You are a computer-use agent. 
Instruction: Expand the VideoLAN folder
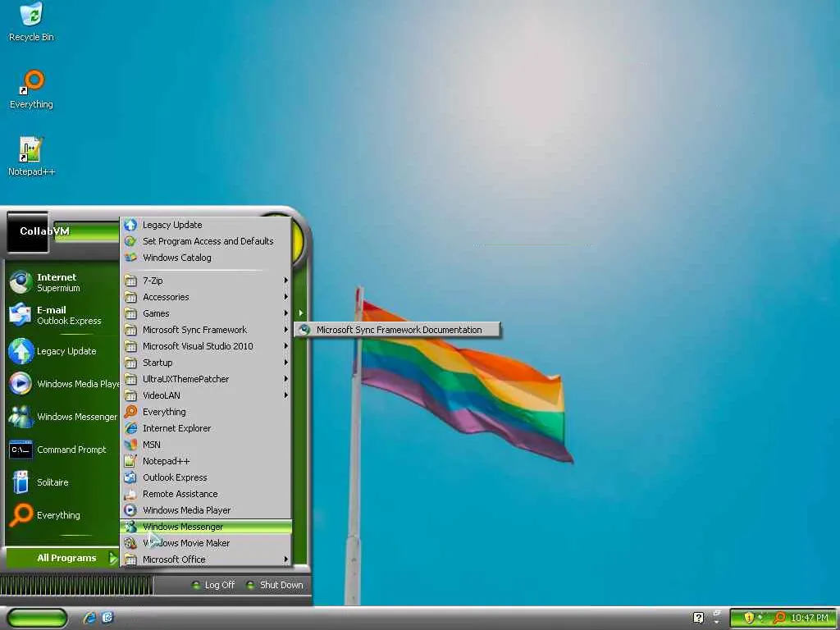206,396
